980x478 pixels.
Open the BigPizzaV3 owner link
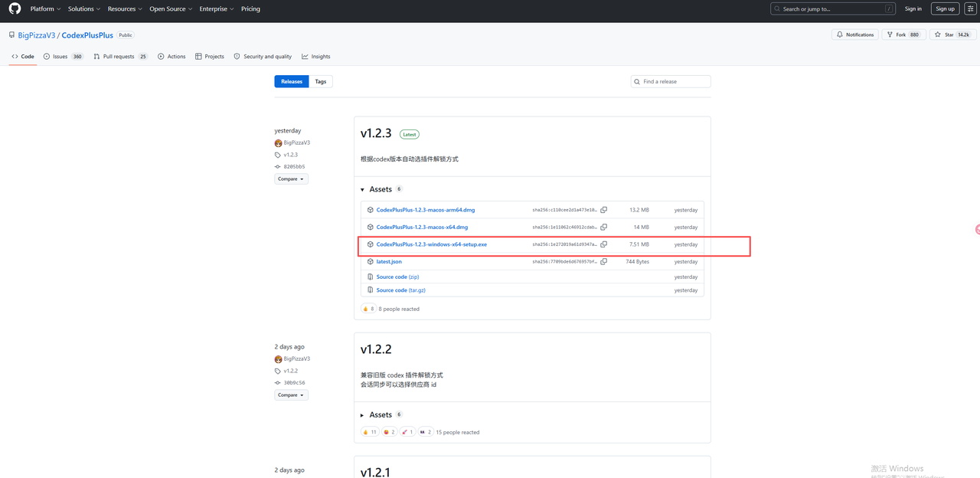(37, 35)
